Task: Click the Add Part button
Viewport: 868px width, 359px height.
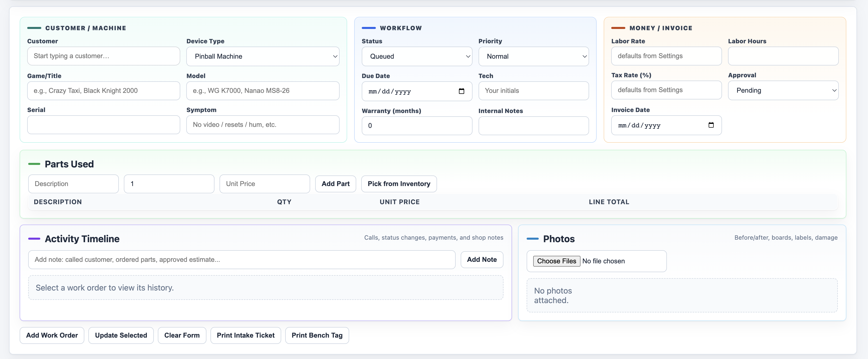Action: [335, 184]
